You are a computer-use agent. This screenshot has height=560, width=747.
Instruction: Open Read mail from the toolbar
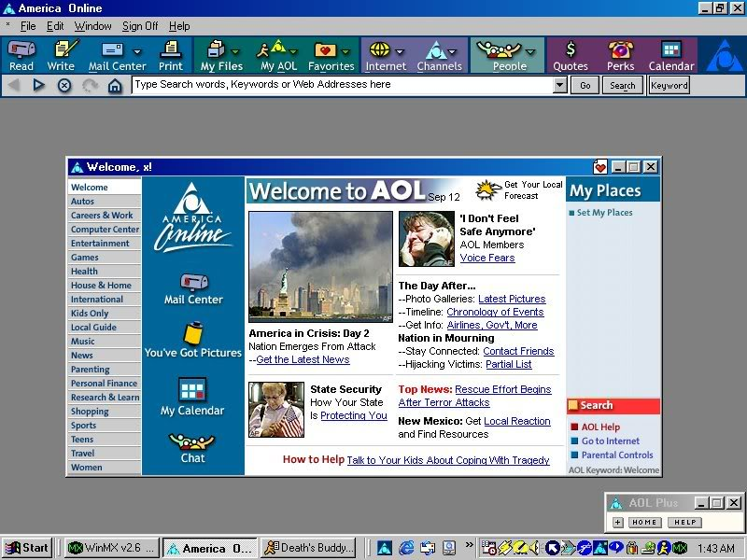pos(21,56)
